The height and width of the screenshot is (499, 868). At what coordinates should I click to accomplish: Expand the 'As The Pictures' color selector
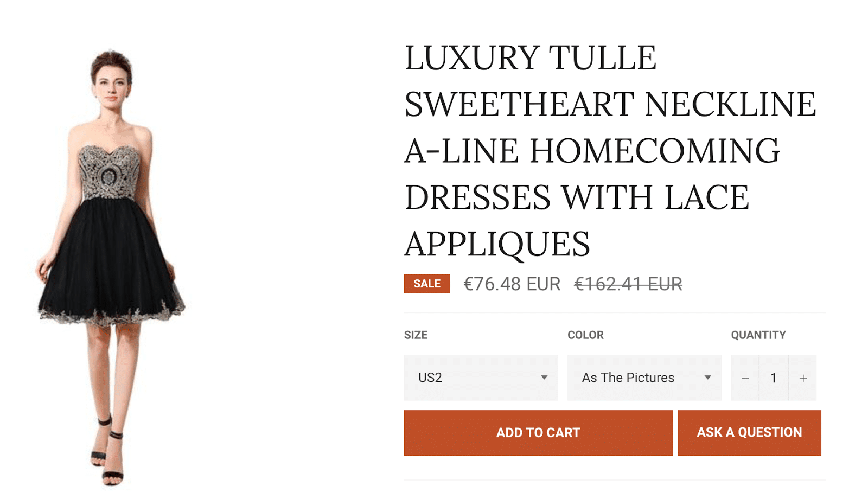[x=644, y=378]
